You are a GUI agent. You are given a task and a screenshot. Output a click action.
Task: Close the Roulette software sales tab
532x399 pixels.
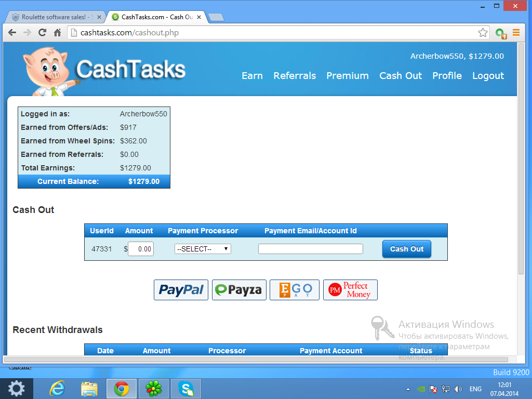click(x=99, y=17)
